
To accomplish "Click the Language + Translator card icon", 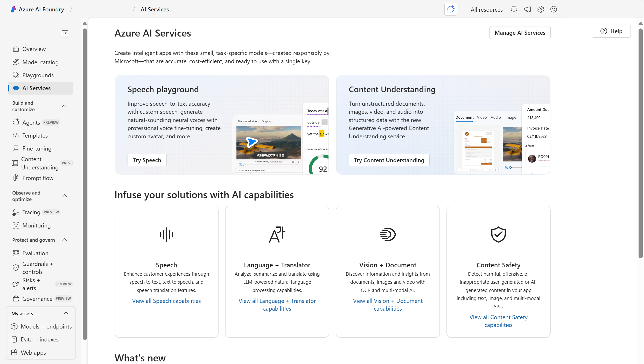I will pos(277,235).
